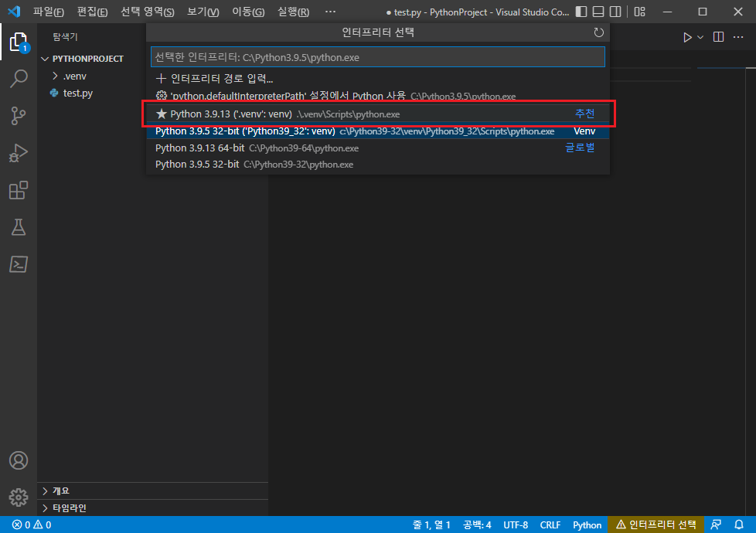Open the VS Code logo application menu
The height and width of the screenshot is (533, 756).
pyautogui.click(x=14, y=12)
